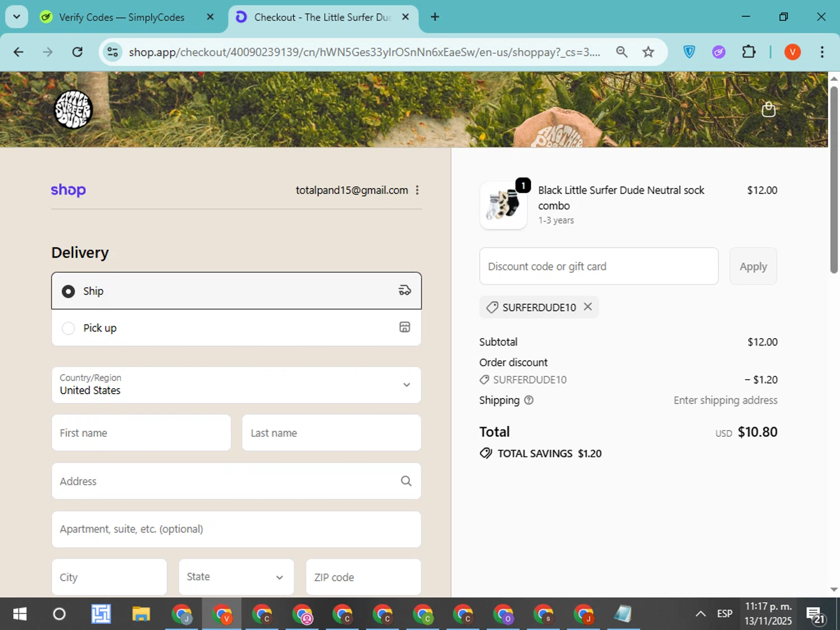Open the Extensions puzzle menu
Viewport: 840px width, 630px height.
click(x=749, y=52)
